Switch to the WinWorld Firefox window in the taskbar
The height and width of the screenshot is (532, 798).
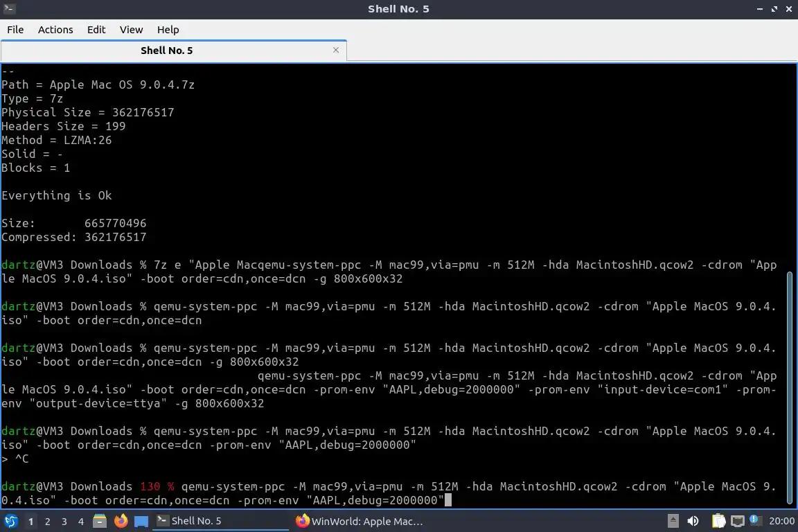point(360,521)
